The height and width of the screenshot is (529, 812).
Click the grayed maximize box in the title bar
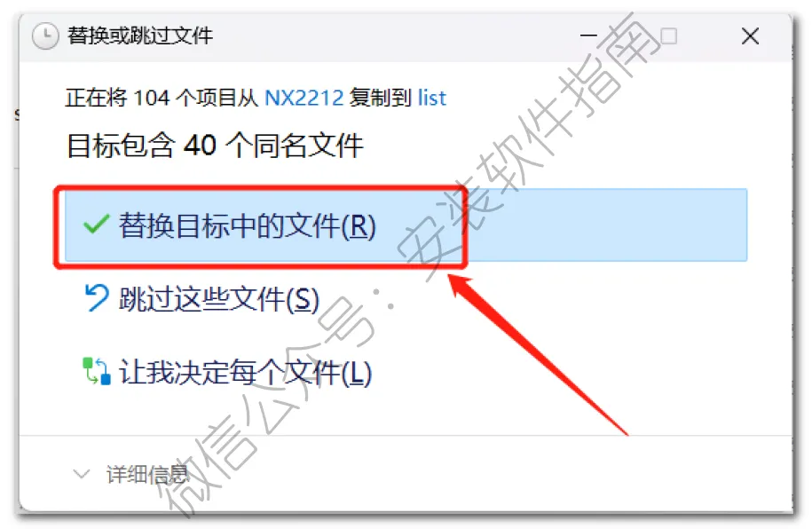pyautogui.click(x=668, y=36)
